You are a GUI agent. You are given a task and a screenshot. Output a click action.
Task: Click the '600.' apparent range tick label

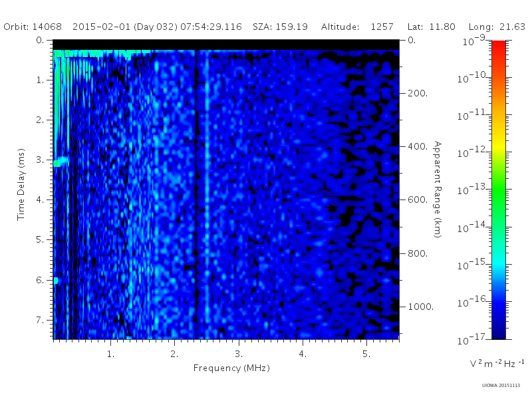(418, 199)
